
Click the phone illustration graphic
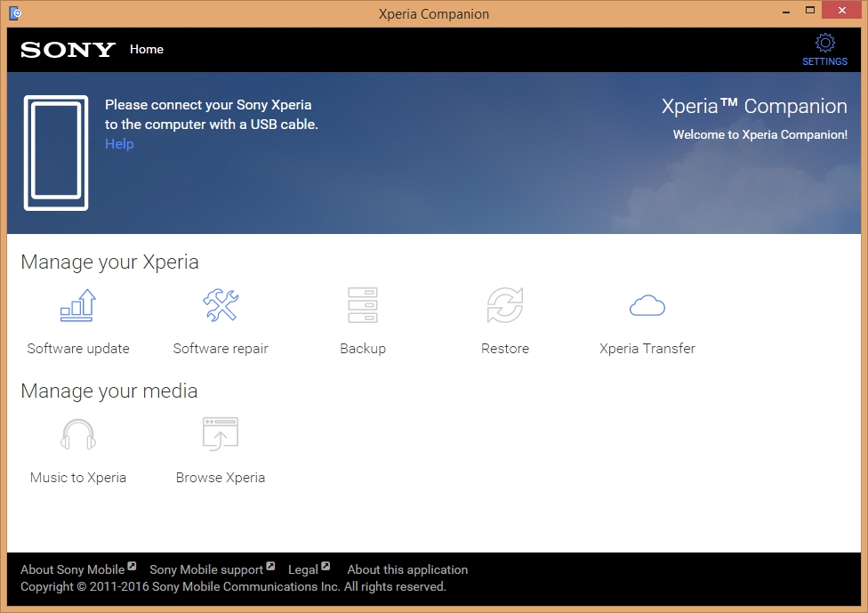pyautogui.click(x=56, y=151)
